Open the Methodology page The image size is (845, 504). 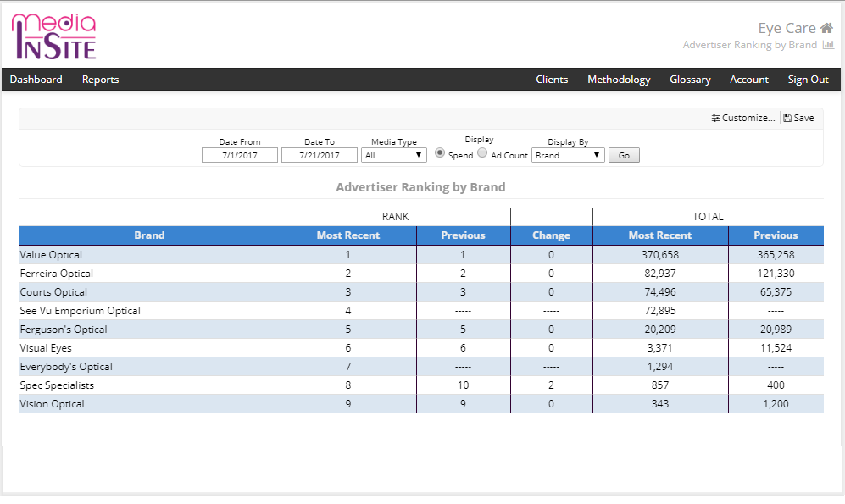click(x=619, y=79)
